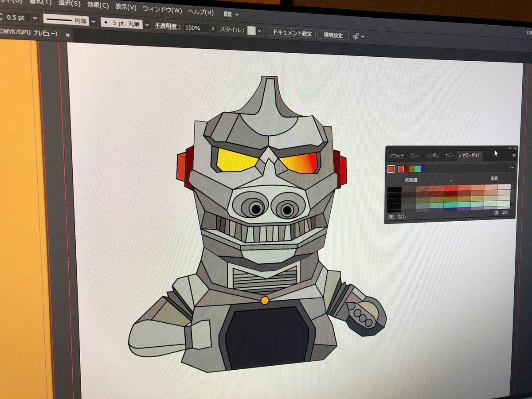Close the CMYK/GPU preview document tab
The width and height of the screenshot is (532, 399).
pos(68,34)
